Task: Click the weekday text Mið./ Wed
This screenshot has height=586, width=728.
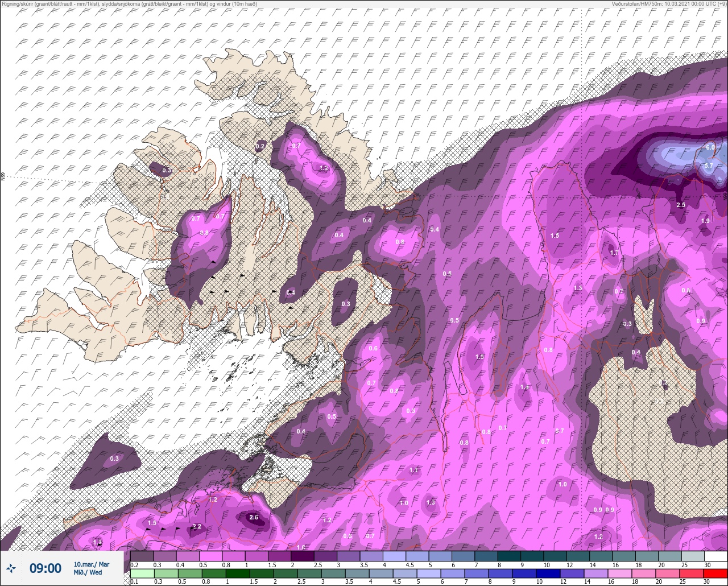Action: point(88,572)
